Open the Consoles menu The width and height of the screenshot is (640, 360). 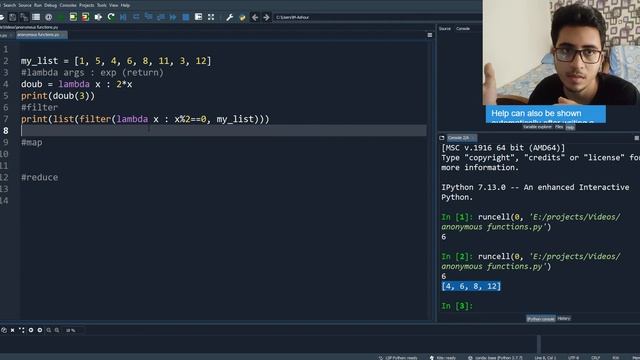click(68, 5)
